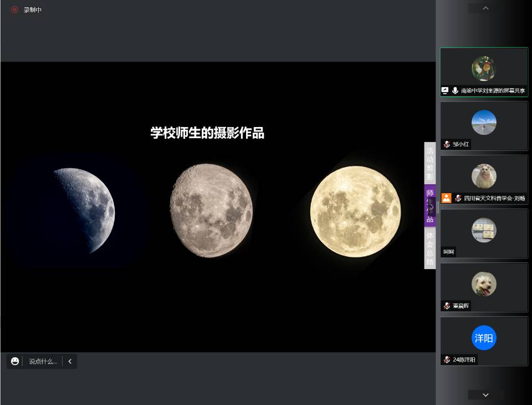Collapse the chat bar with left arrow
The width and height of the screenshot is (532, 405).
[70, 361]
